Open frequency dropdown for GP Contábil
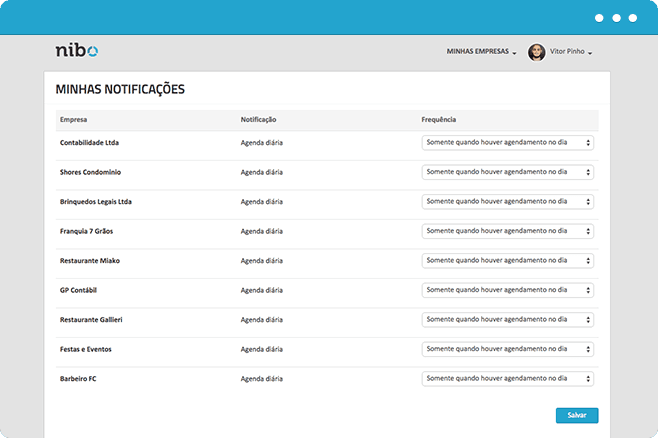658x438 pixels. pos(508,290)
